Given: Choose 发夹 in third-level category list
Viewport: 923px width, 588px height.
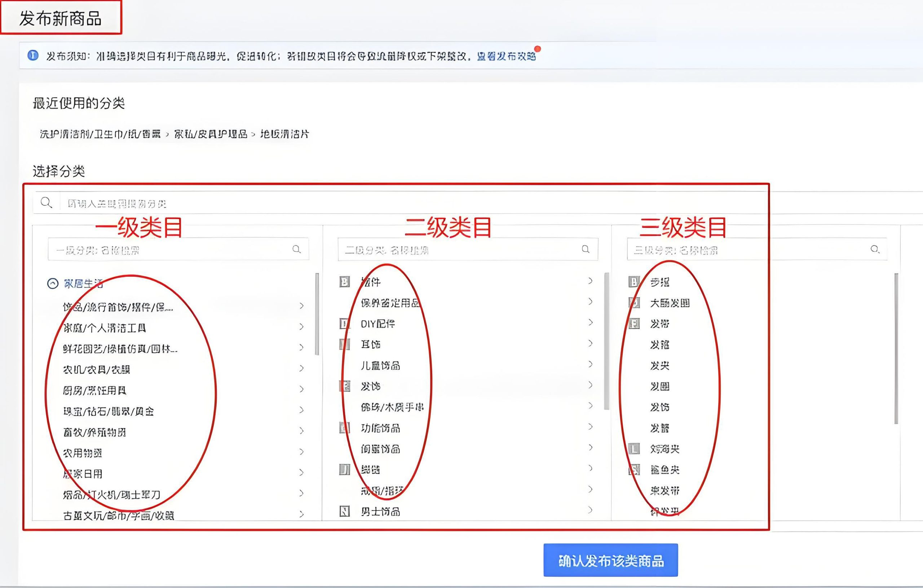Looking at the screenshot, I should 659,365.
